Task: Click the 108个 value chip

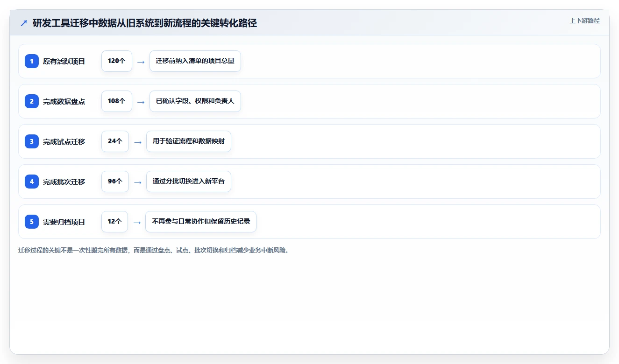Action: pos(117,101)
